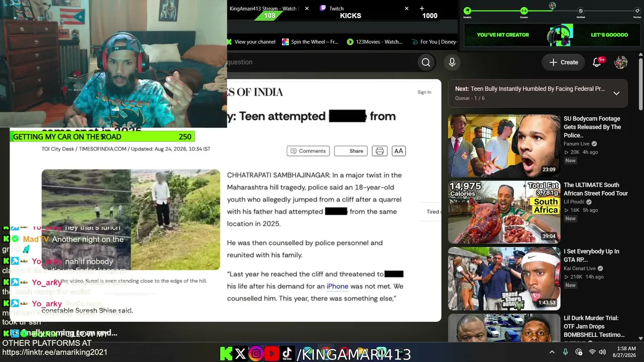644x362 pixels.
Task: Close the KingAmari413 Stream tab
Action: (306, 9)
